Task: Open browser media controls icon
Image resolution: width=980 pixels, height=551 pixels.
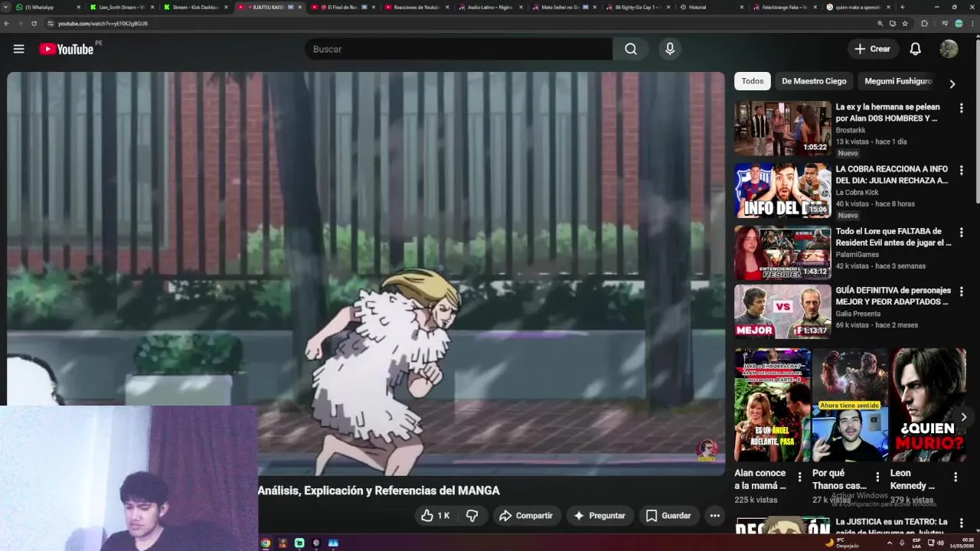Action: (x=946, y=24)
